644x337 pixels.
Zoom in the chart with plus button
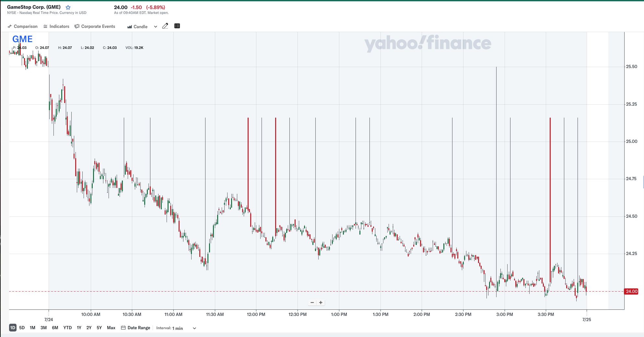[321, 303]
